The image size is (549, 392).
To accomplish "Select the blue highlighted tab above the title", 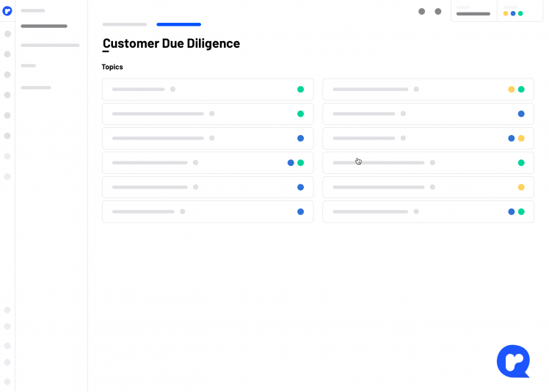I will pyautogui.click(x=178, y=24).
